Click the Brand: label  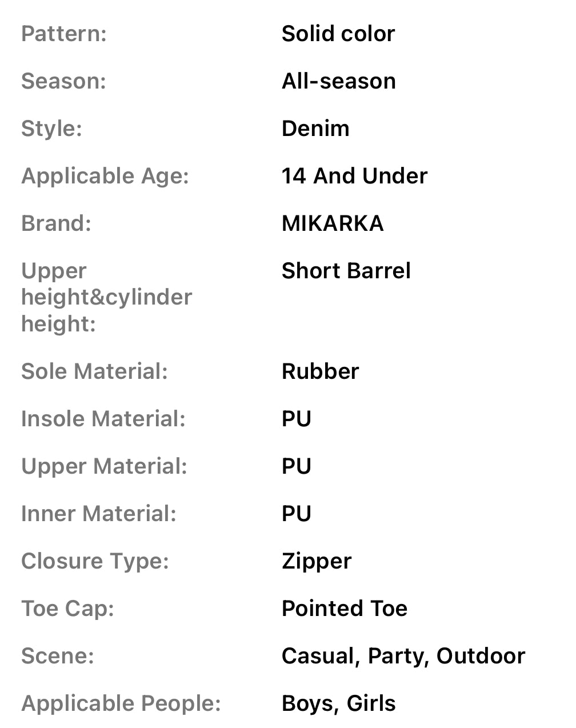[x=56, y=223]
